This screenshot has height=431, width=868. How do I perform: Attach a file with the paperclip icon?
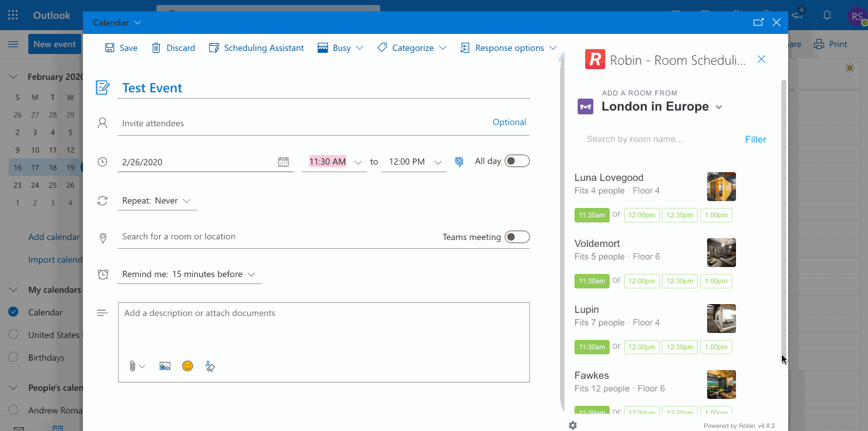pyautogui.click(x=133, y=366)
